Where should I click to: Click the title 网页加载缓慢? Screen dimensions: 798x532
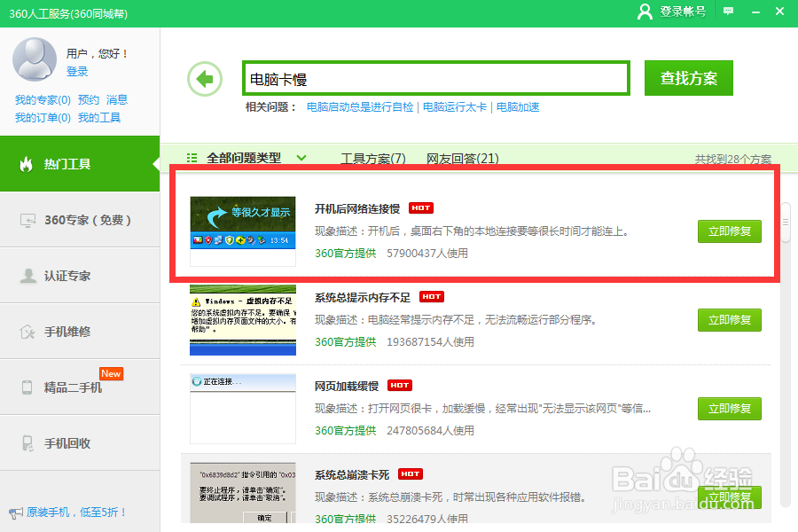click(347, 386)
